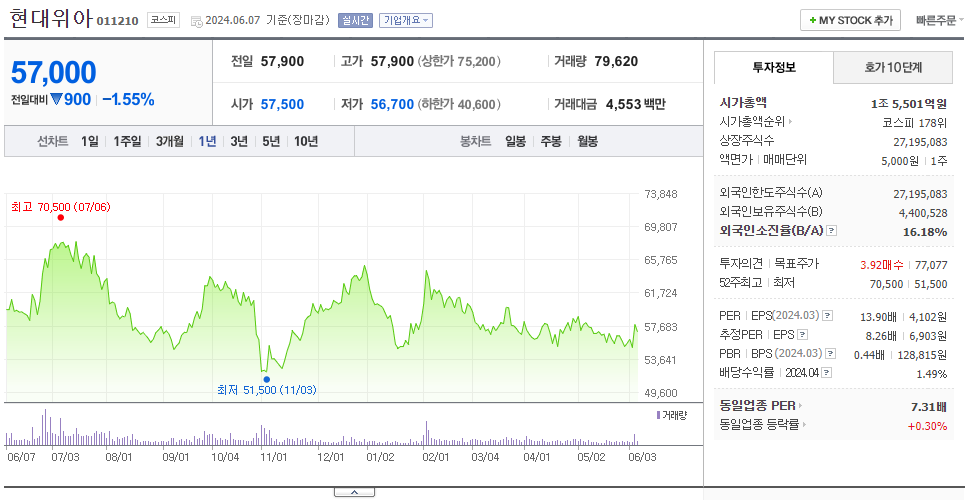Viewport: 968px width, 500px height.
Task: Click the 거래량 79,620 value
Action: pyautogui.click(x=616, y=62)
